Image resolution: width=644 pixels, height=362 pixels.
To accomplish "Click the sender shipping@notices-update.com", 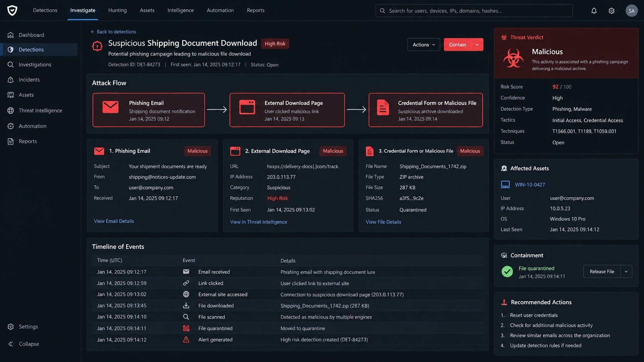I will (x=162, y=177).
